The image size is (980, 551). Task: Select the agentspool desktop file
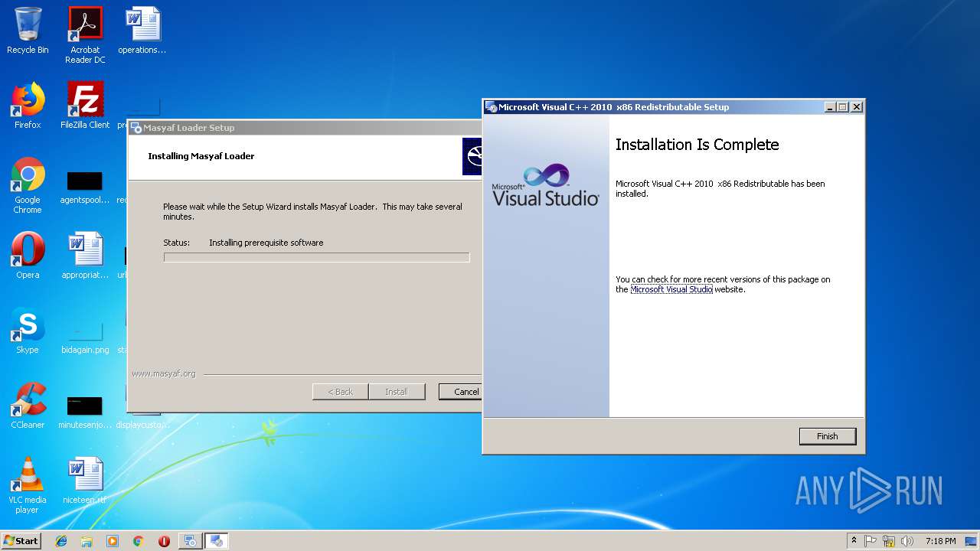pos(85,187)
